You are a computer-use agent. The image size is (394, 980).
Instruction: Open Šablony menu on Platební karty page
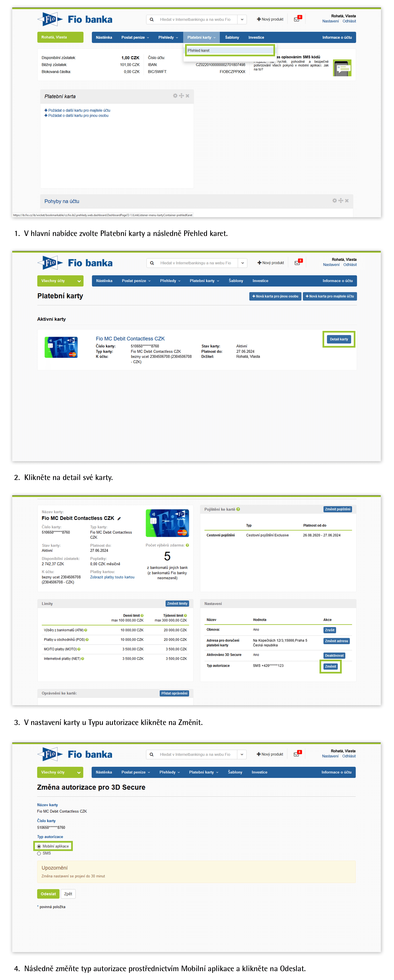(x=236, y=281)
